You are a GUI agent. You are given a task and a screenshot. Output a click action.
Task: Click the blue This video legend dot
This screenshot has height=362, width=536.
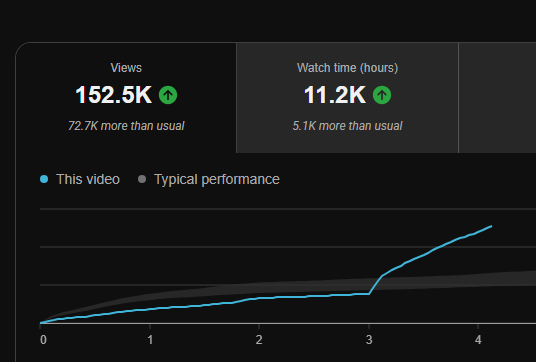tap(44, 179)
